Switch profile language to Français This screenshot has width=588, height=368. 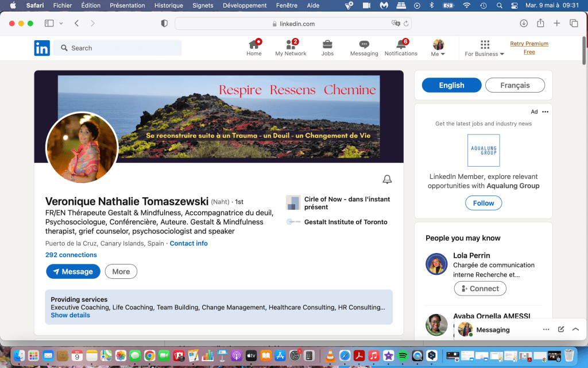(514, 85)
